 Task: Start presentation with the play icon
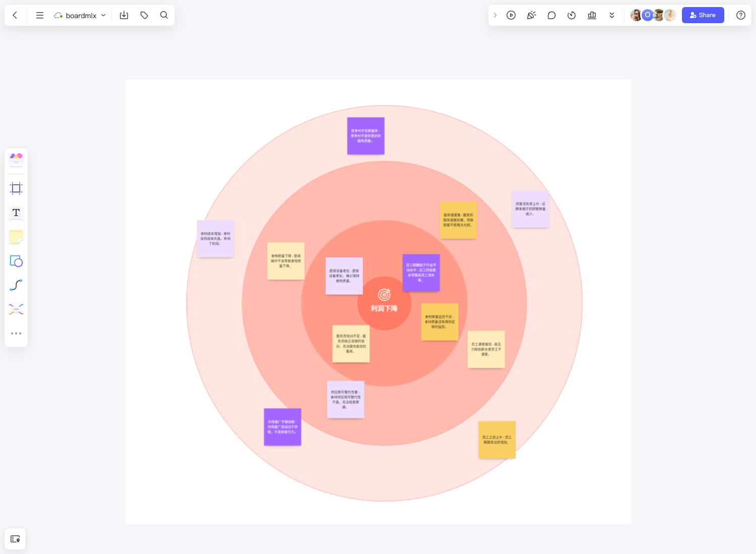pyautogui.click(x=511, y=15)
